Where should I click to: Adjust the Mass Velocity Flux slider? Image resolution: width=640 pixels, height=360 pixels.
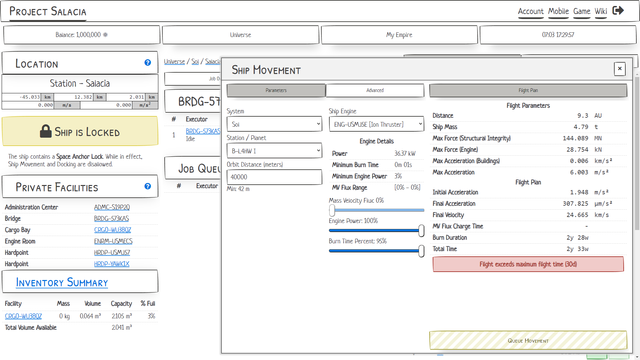(376, 210)
